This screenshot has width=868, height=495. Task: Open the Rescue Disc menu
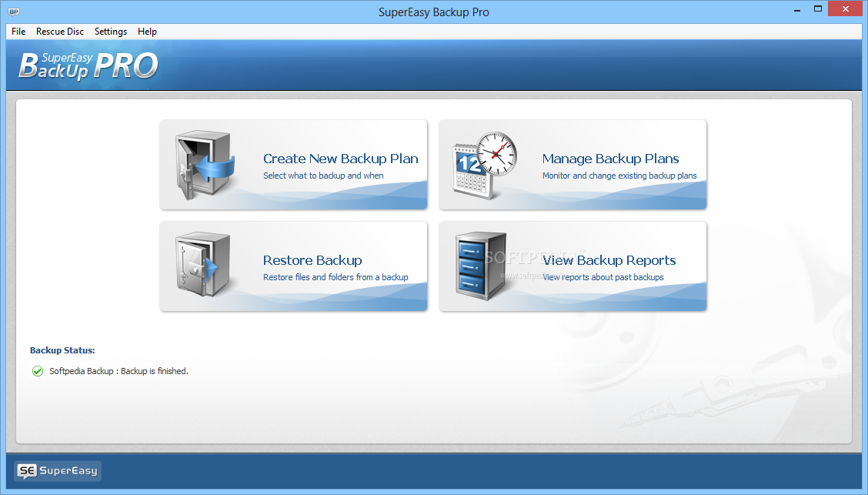pos(60,32)
